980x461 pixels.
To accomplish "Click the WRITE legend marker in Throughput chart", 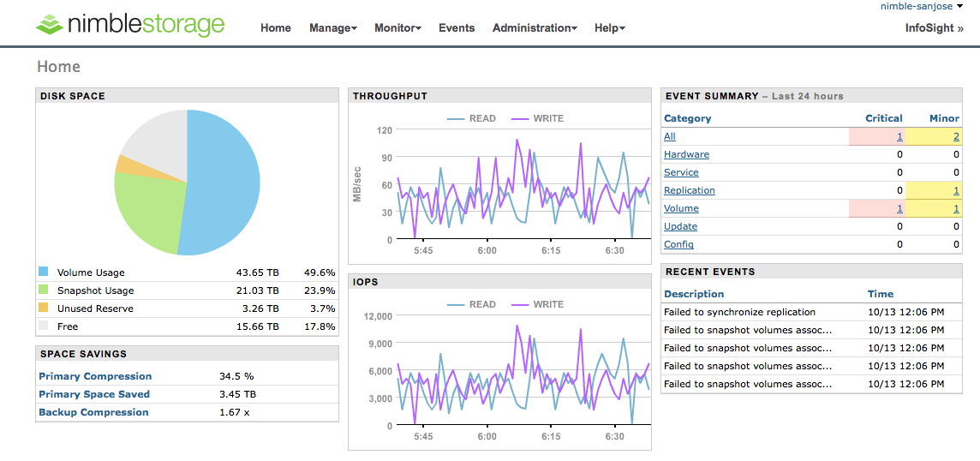I will [x=520, y=118].
